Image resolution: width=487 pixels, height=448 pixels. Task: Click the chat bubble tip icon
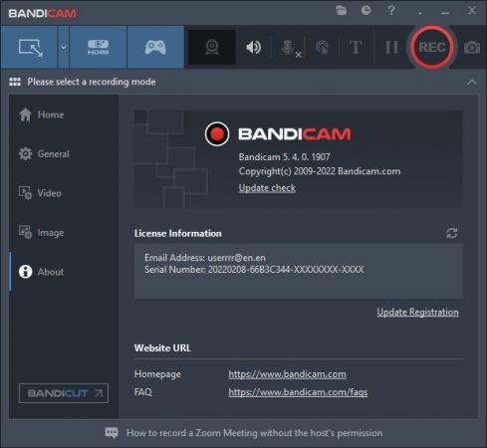[112, 433]
